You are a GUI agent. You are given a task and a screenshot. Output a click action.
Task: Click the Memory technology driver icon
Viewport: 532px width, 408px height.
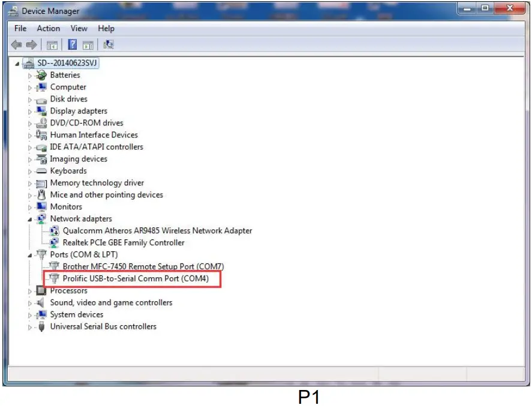point(41,184)
